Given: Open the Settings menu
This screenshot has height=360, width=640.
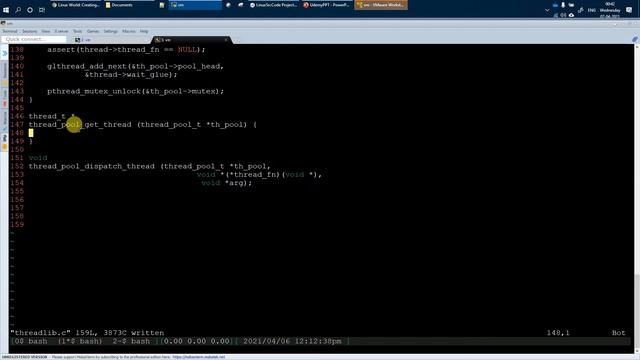Looking at the screenshot, I should pyautogui.click(x=110, y=31).
